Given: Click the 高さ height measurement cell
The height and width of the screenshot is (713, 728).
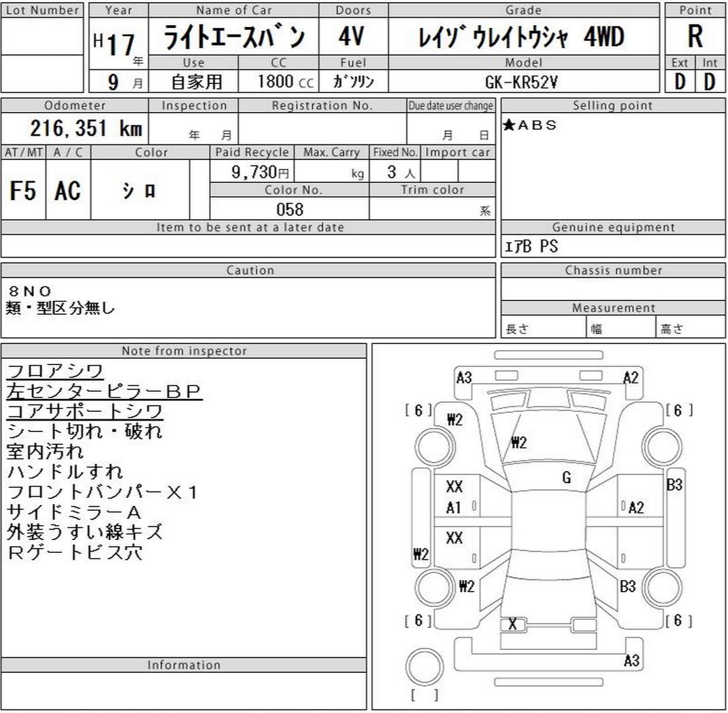Looking at the screenshot, I should pyautogui.click(x=691, y=327).
